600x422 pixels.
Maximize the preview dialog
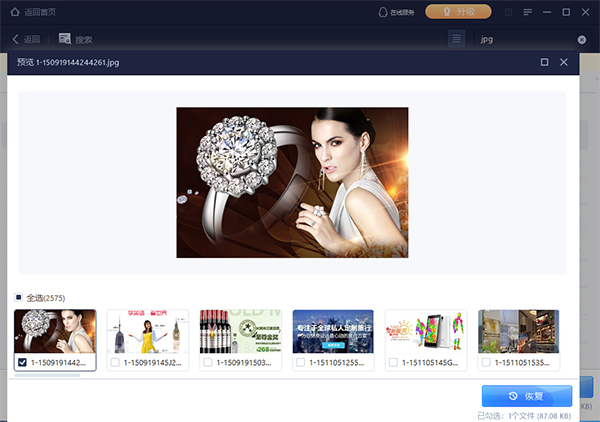point(544,62)
